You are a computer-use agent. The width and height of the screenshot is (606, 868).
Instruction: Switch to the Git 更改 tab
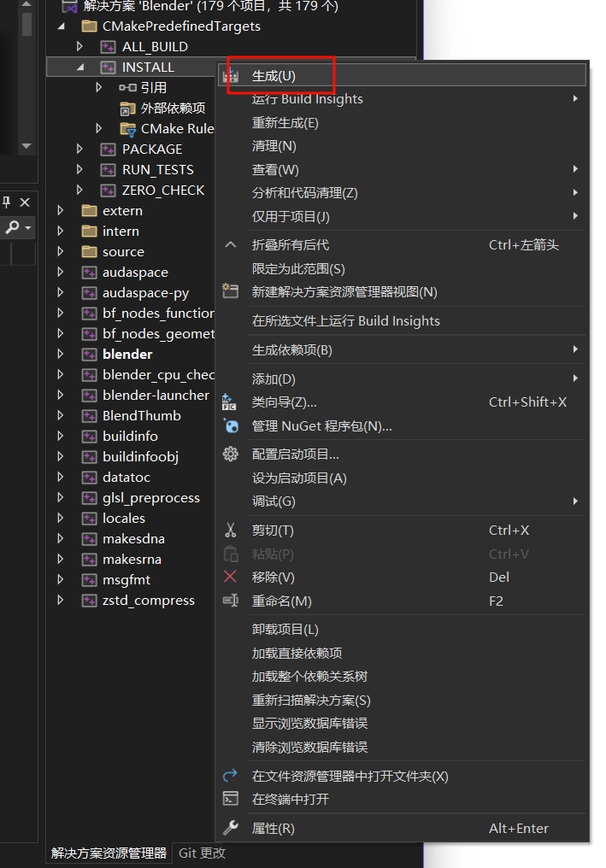(x=203, y=853)
